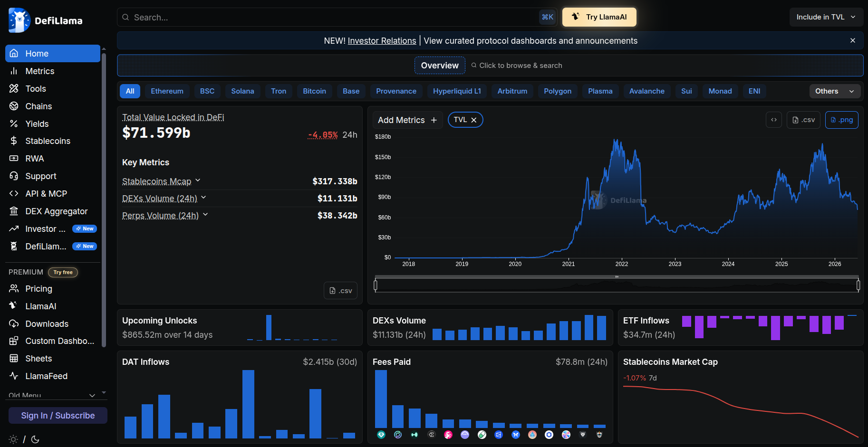Switch to light theme with the sun icon

(x=13, y=439)
